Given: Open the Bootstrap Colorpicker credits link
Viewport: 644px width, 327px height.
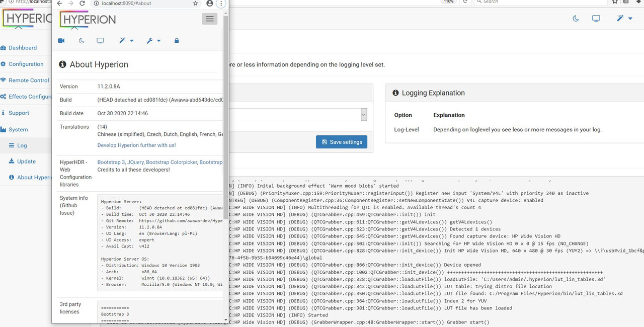Looking at the screenshot, I should 171,162.
